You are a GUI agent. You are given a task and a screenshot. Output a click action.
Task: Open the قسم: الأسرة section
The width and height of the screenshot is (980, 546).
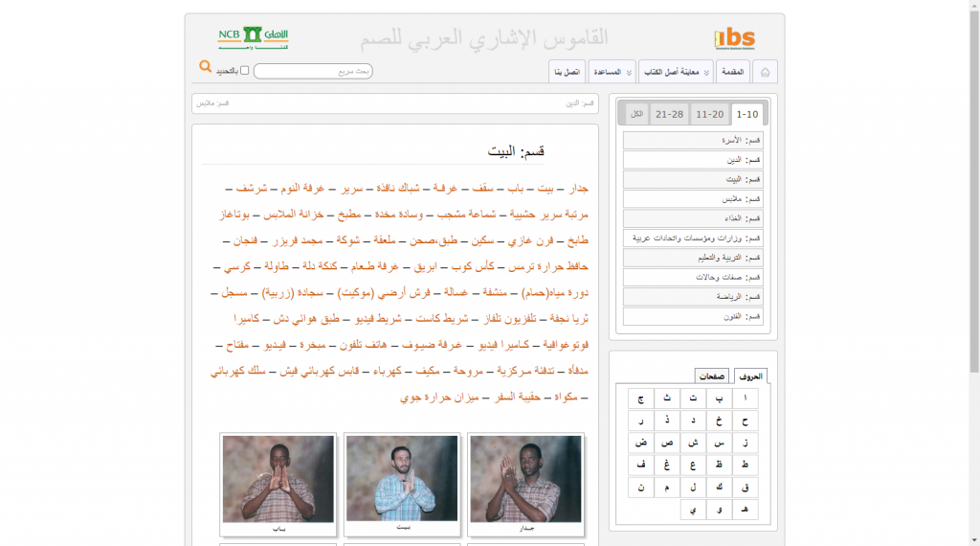coord(693,141)
